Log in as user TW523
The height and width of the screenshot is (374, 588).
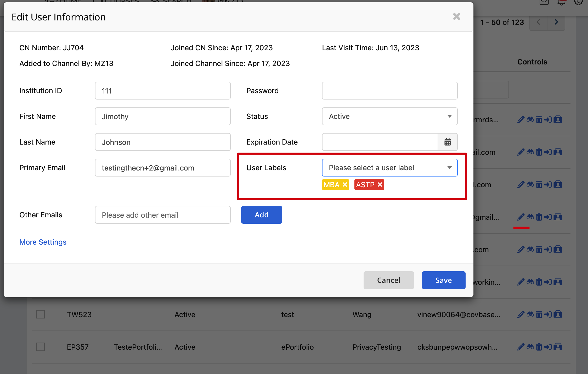[548, 314]
